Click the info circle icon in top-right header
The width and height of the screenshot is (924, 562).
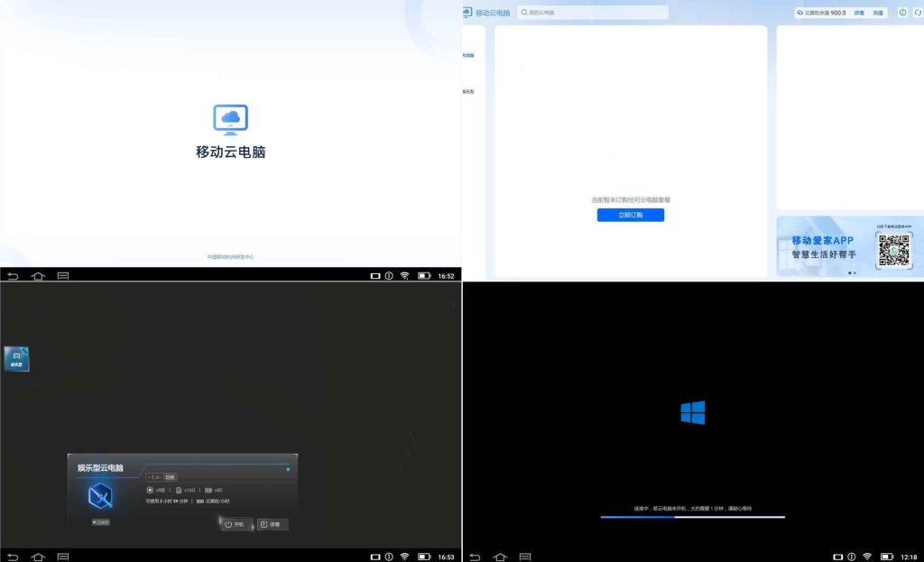coord(902,13)
